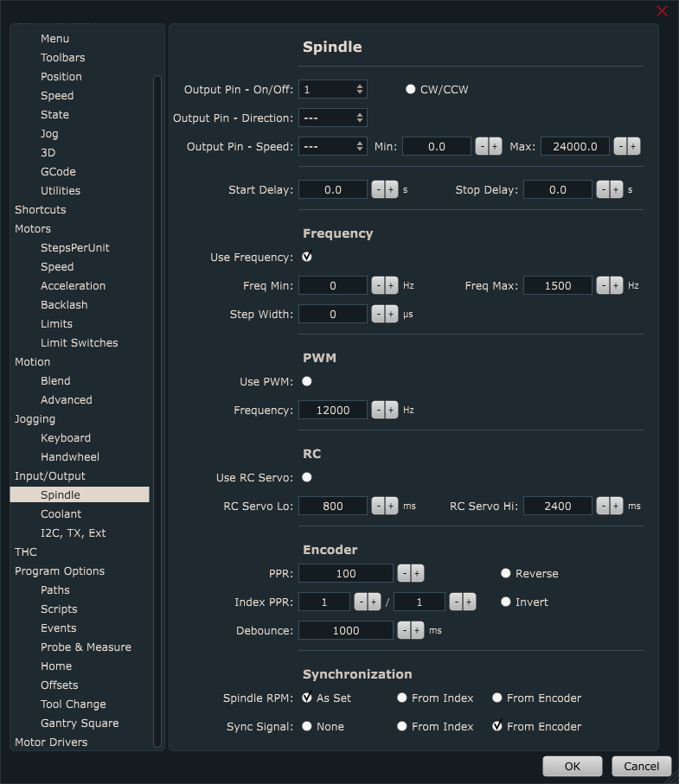Click plus button for Start Delay

click(x=391, y=190)
